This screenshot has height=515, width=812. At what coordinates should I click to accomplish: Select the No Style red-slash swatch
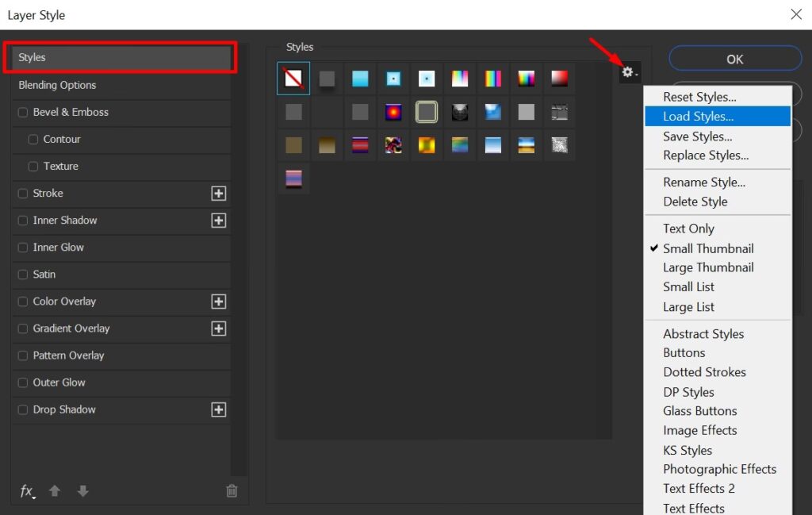(293, 79)
